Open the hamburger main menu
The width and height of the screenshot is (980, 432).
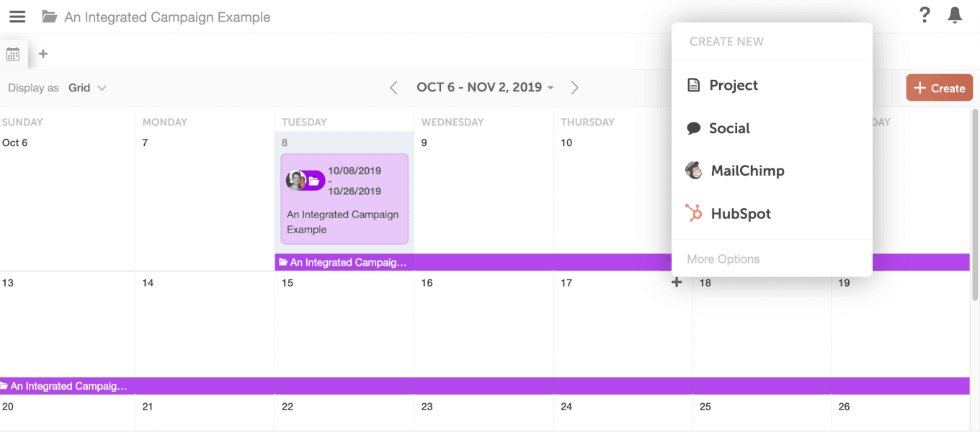click(x=17, y=17)
